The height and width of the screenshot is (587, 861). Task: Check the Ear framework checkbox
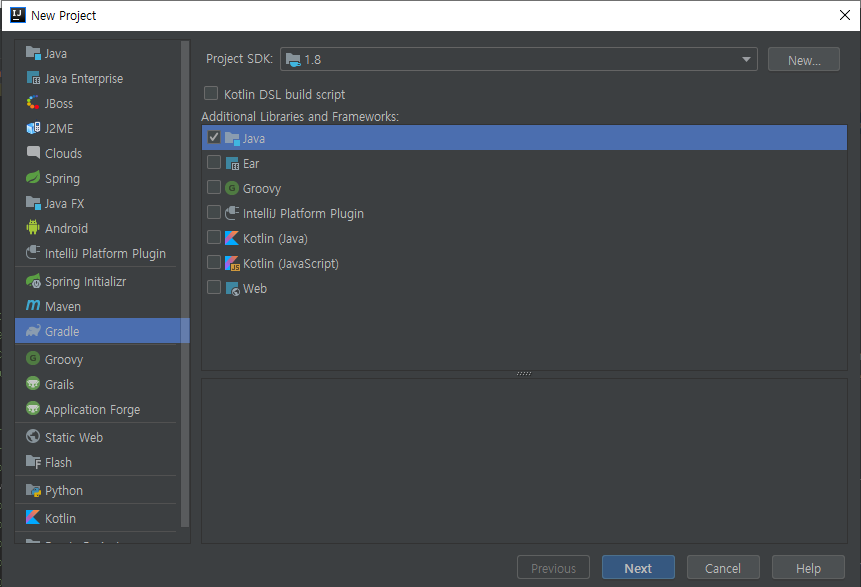pyautogui.click(x=214, y=163)
